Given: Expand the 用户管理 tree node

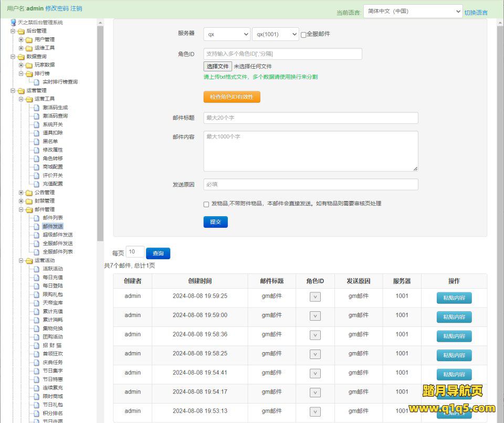Looking at the screenshot, I should pyautogui.click(x=21, y=40).
